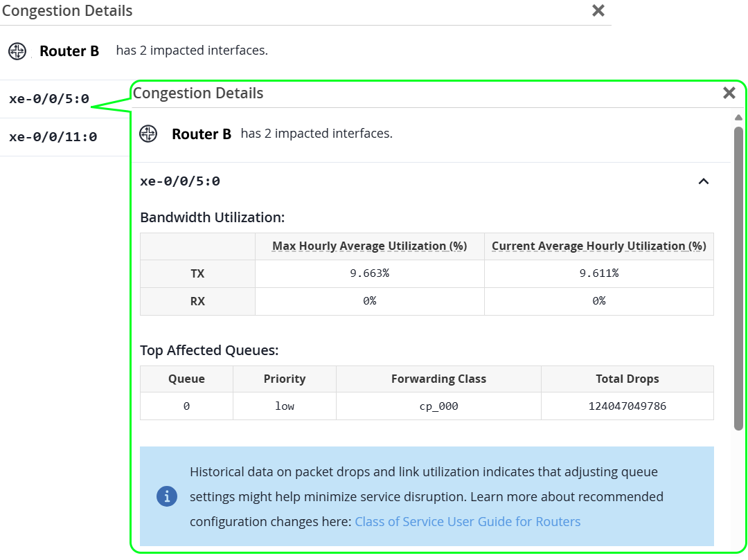The image size is (748, 560).
Task: Click the vertical scrollbar thumb
Action: click(738, 277)
